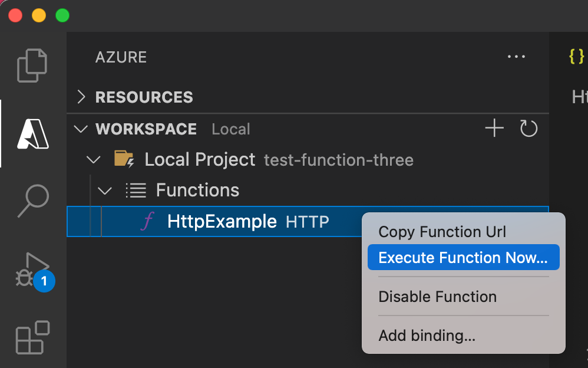Open Search from the activity bar
The height and width of the screenshot is (368, 588).
[32, 201]
